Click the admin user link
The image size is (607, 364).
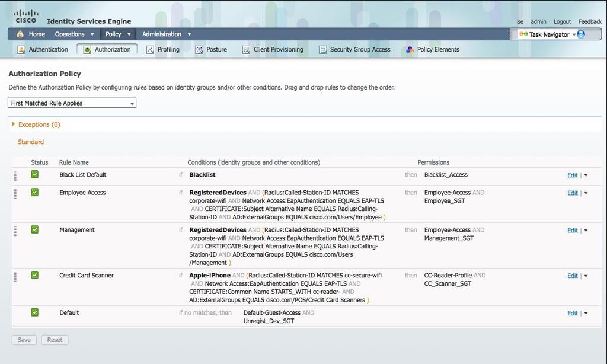[x=538, y=22]
